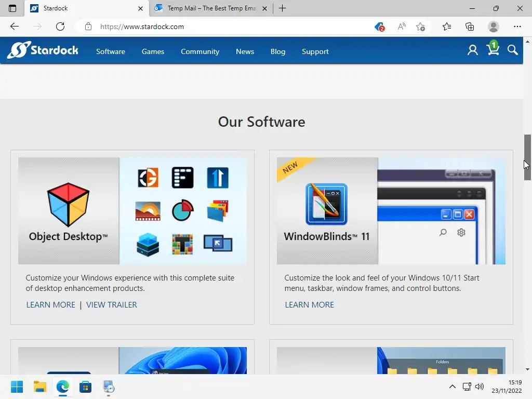
Task: Open the user account icon
Action: 472,50
